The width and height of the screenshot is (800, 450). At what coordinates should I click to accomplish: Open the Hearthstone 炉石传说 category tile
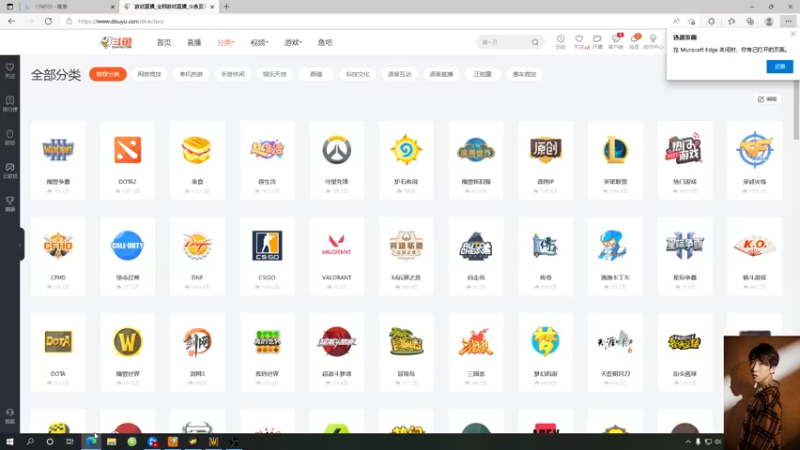(x=406, y=160)
